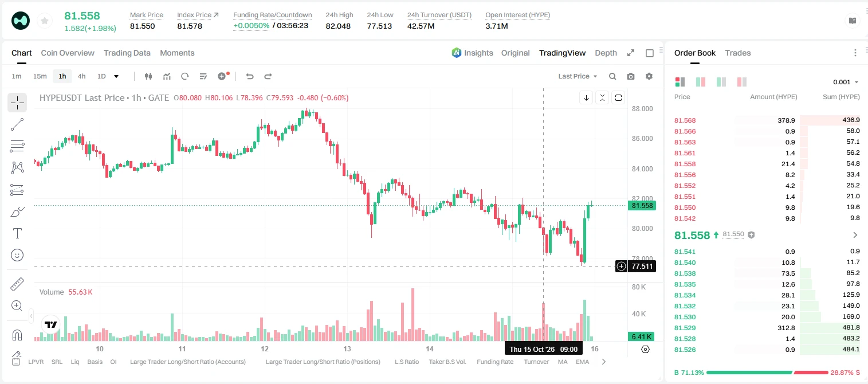This screenshot has width=868, height=384.
Task: Open the Coin Overview tab
Action: point(68,53)
